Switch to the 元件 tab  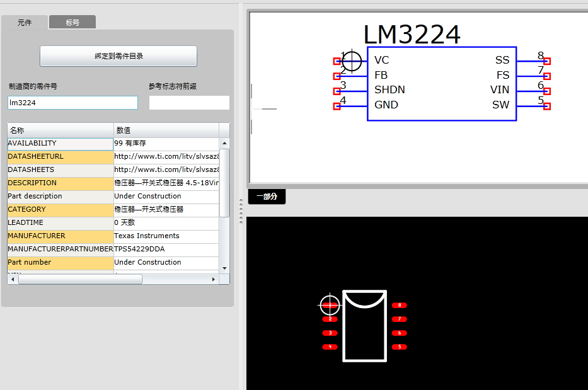pyautogui.click(x=25, y=23)
